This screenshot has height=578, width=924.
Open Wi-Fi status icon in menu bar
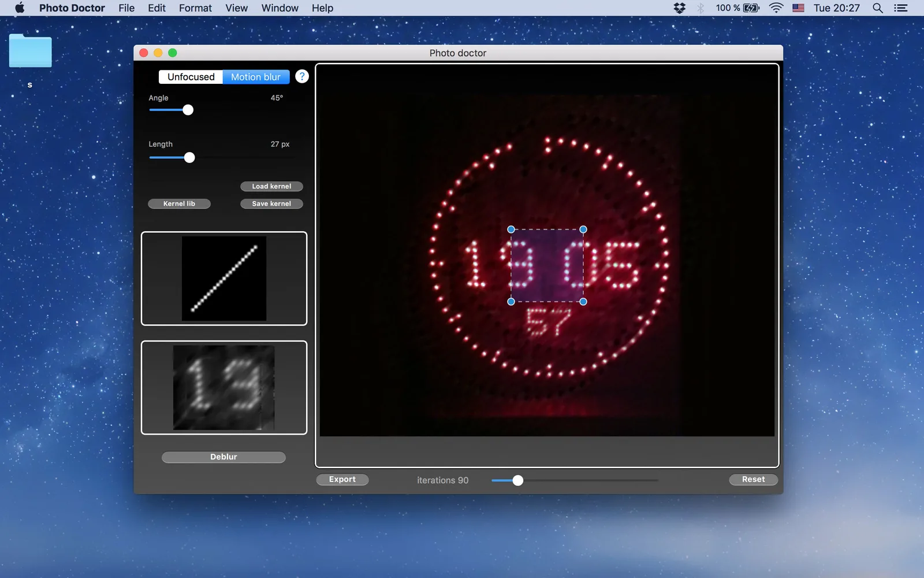776,8
